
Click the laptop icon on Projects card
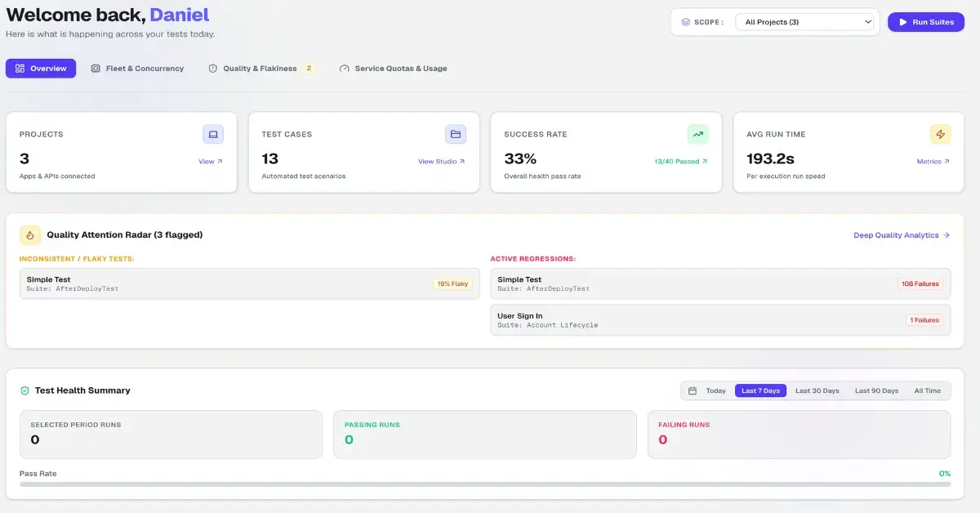213,134
